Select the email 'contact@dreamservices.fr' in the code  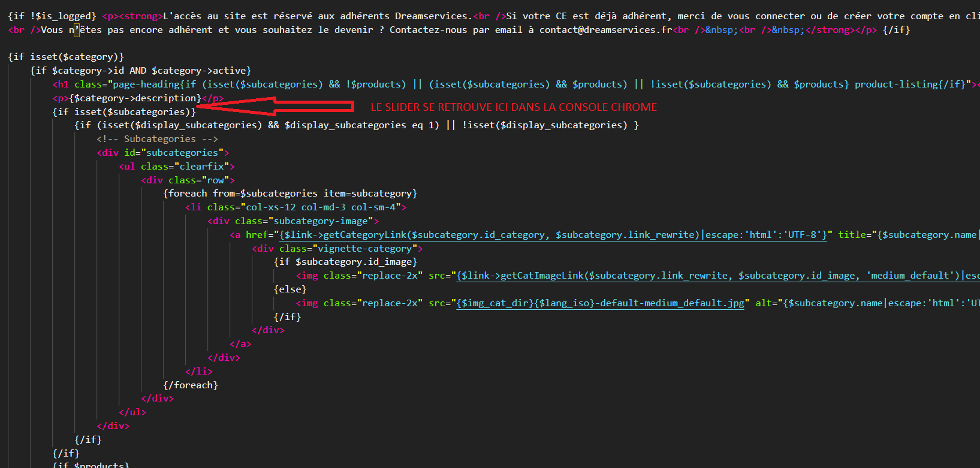[605, 30]
